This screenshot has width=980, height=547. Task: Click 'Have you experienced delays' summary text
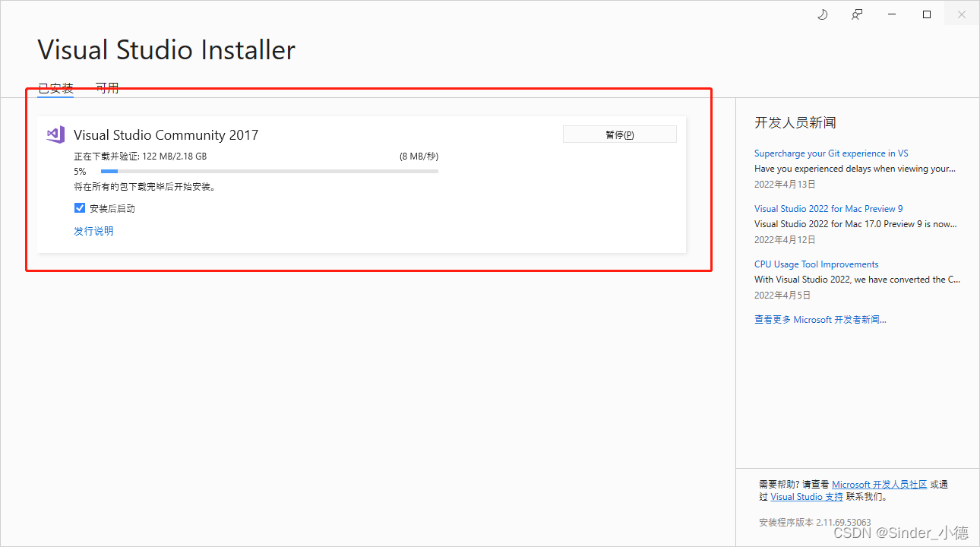[855, 169]
